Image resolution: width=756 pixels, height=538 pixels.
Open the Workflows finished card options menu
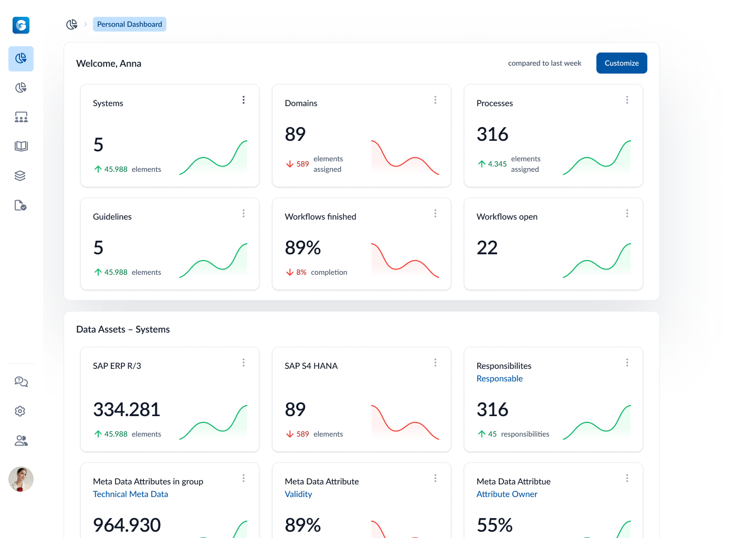[435, 213]
